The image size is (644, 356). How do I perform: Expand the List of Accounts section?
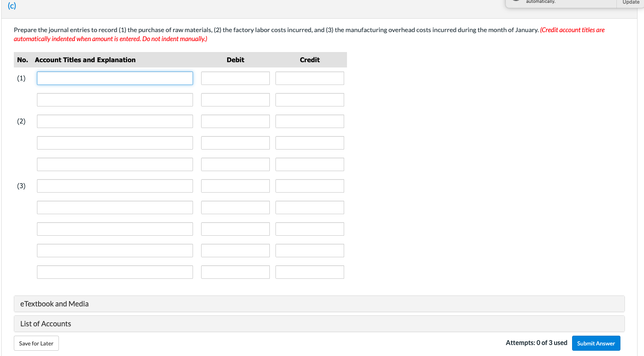pyautogui.click(x=319, y=324)
